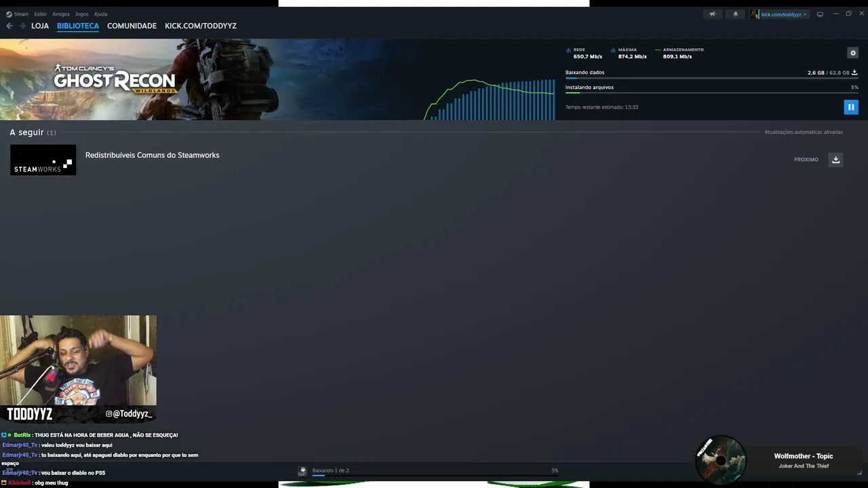Open the Jogos menu
Screen dimensions: 868x488
[x=81, y=14]
